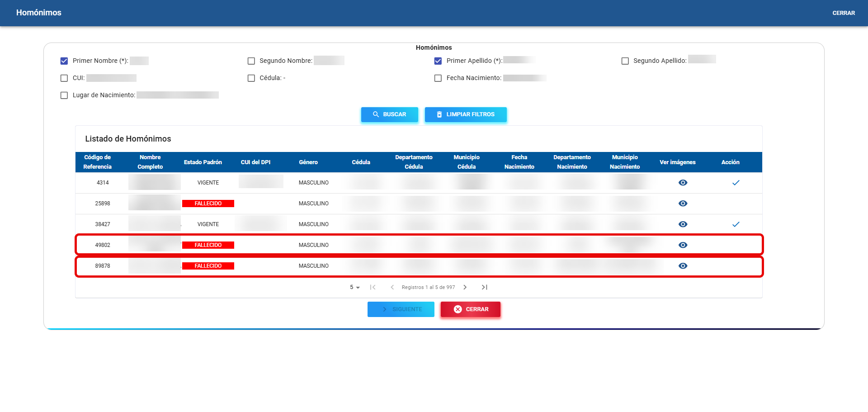Viewport: 868px width, 412px height.
Task: Click LIMPIAR FILTROS button
Action: pos(465,114)
